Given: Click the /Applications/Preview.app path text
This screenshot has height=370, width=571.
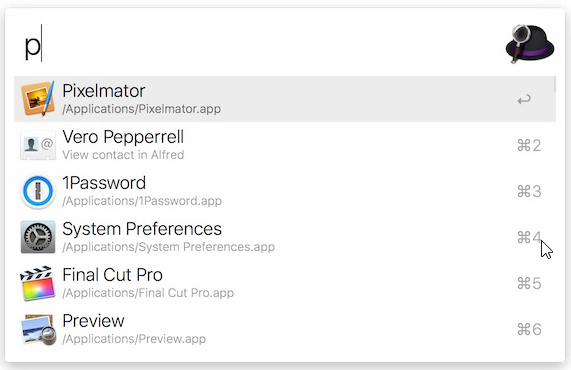Looking at the screenshot, I should tap(134, 339).
